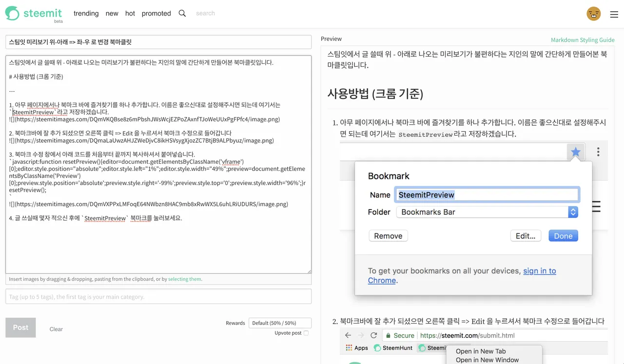Viewport: 624px width, 364px height.
Task: Click the steemit.com URL in preview image
Action: click(x=467, y=335)
